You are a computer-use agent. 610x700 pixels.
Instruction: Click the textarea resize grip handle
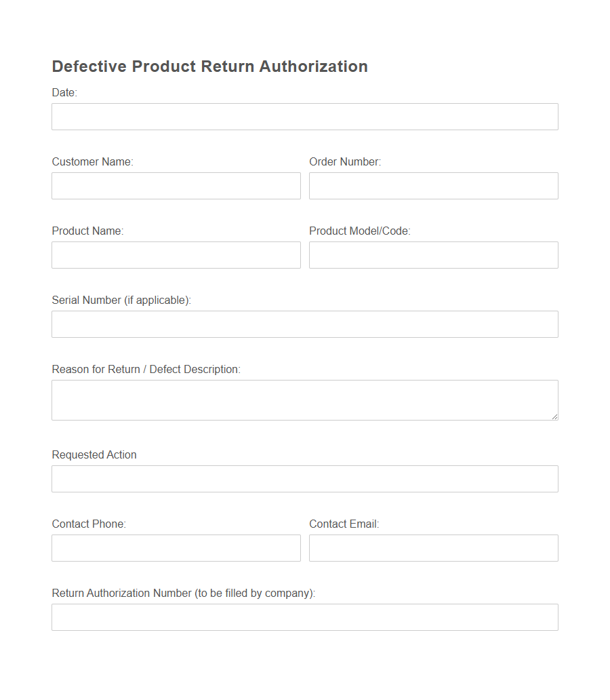click(554, 417)
